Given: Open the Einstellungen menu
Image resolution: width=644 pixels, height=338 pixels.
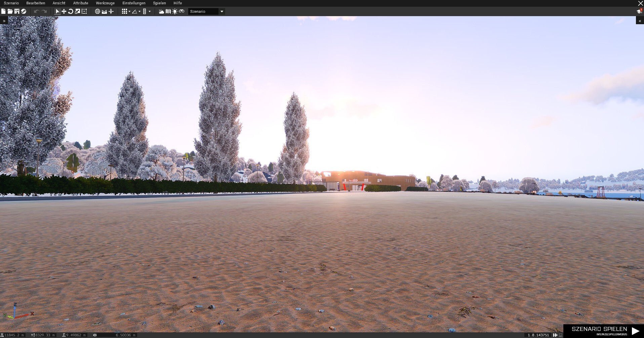Looking at the screenshot, I should click(x=134, y=3).
